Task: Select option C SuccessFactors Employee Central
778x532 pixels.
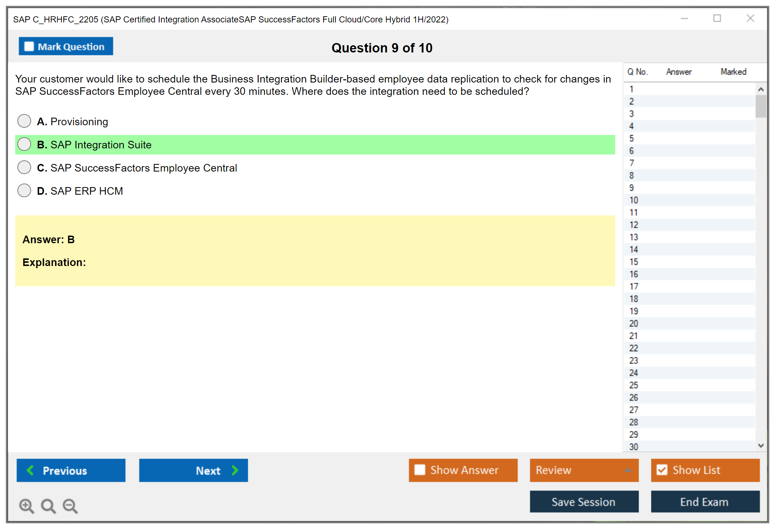Action: click(x=24, y=168)
